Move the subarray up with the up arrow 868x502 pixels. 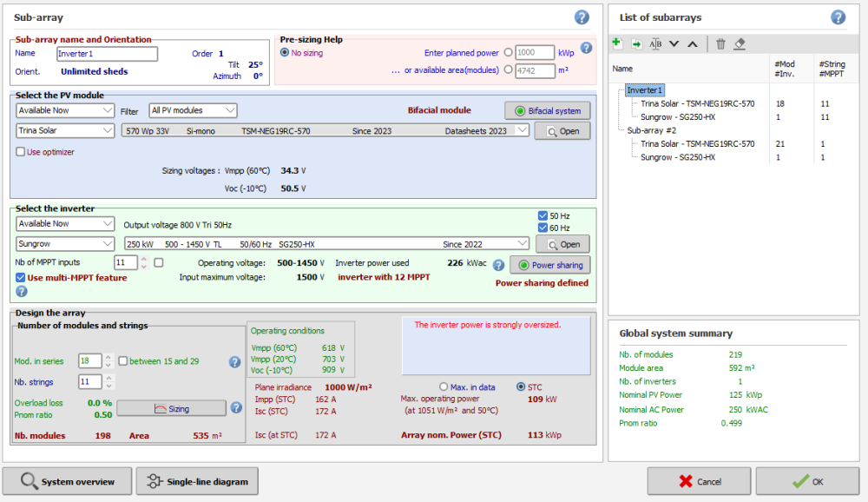(x=693, y=43)
